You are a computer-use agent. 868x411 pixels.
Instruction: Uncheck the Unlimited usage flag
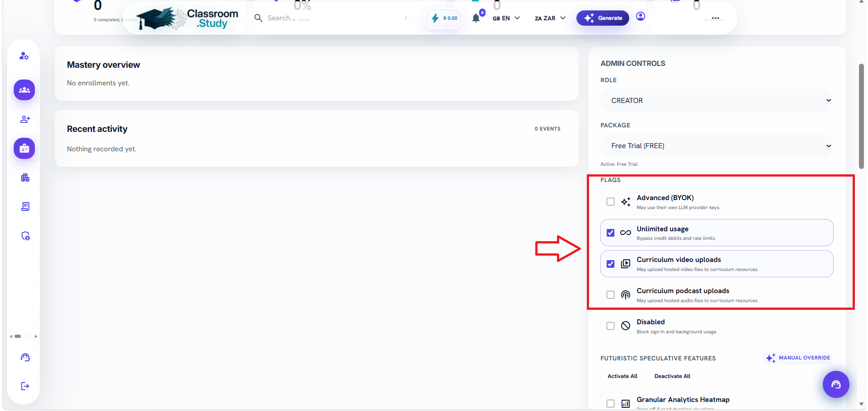tap(611, 233)
